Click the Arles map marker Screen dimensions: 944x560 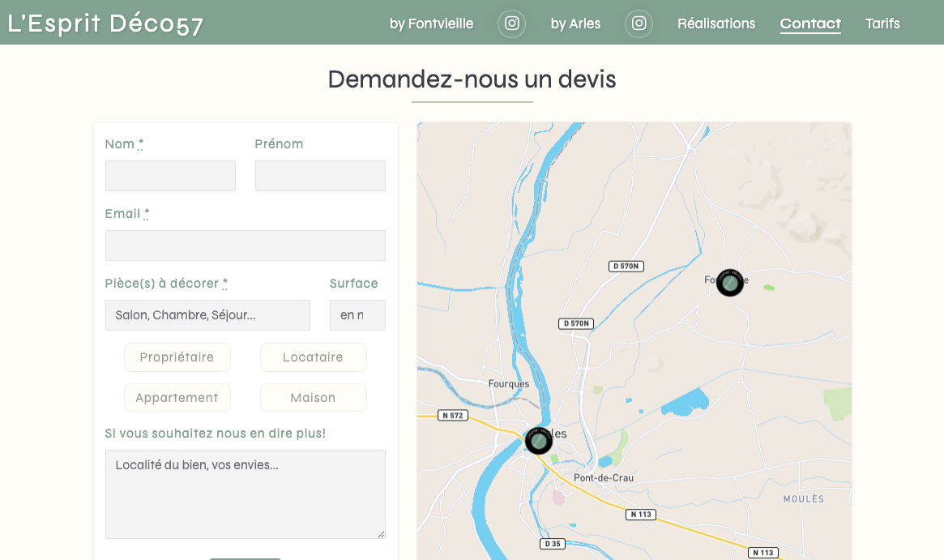[x=539, y=441]
